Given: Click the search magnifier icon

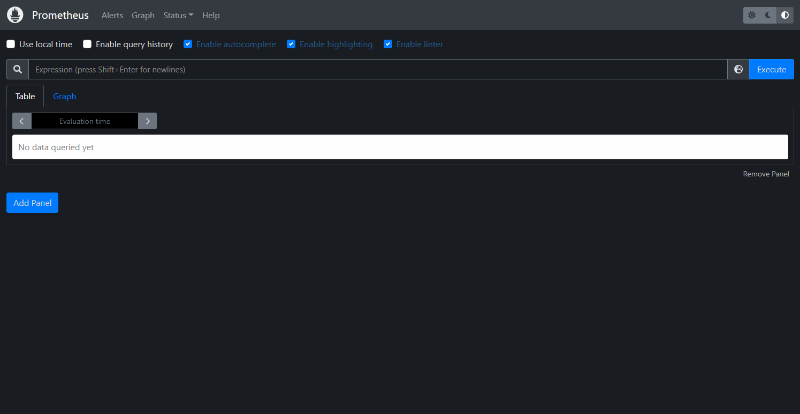Looking at the screenshot, I should click(17, 69).
